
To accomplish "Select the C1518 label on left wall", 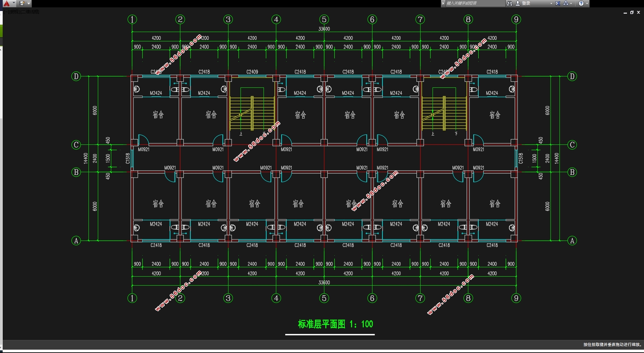I will [x=128, y=158].
